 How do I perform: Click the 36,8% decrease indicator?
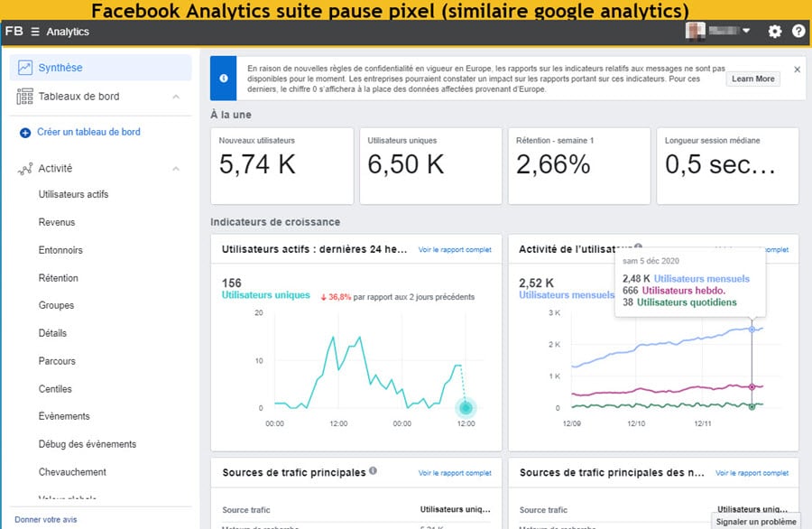[336, 297]
